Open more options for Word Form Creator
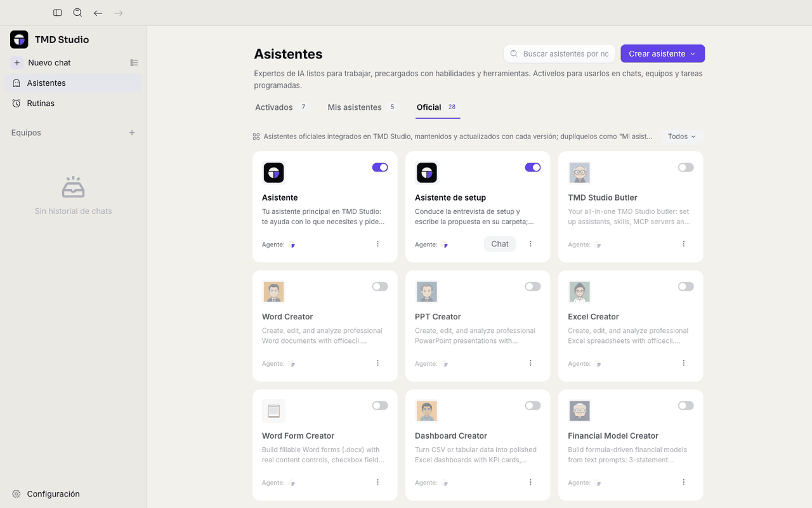 click(378, 482)
